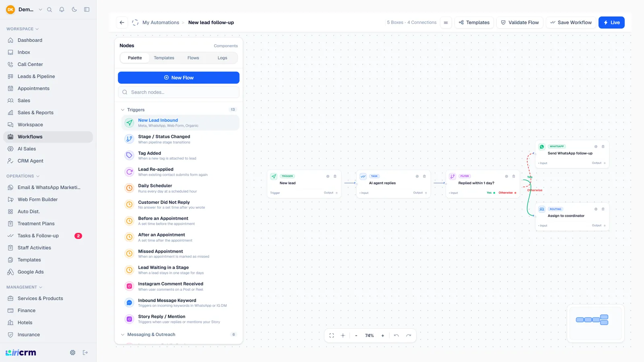644x362 pixels.
Task: Click the logout icon at sidebar bottom
Action: [85, 353]
